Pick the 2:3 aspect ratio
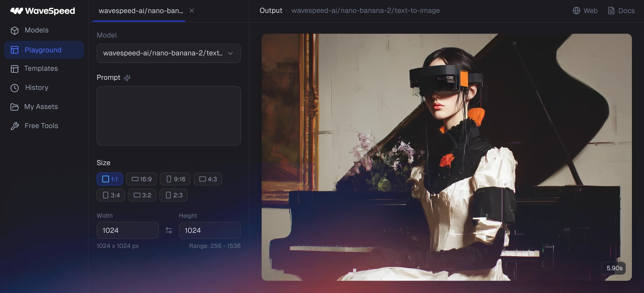 coord(174,195)
